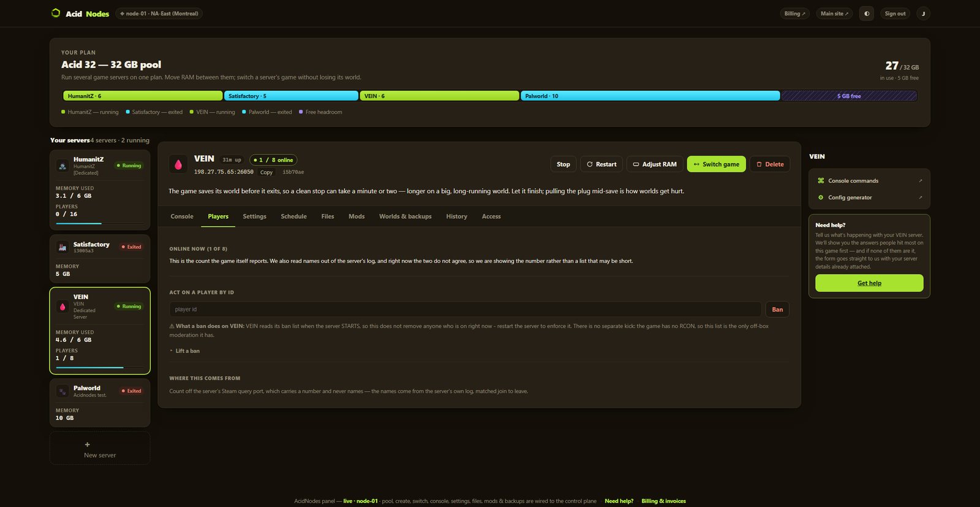The image size is (980, 507).
Task: Click the large VEIN drop icon in server header
Action: point(178,164)
